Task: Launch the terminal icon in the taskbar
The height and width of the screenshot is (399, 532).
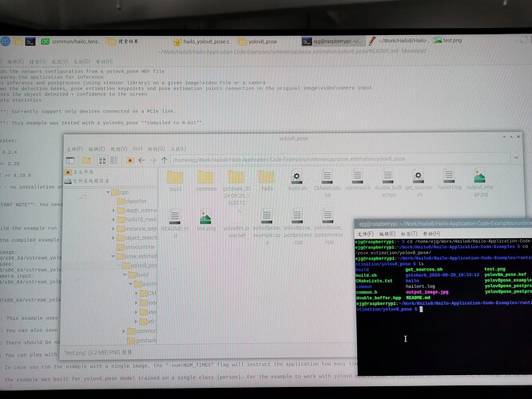Action: tap(30, 41)
